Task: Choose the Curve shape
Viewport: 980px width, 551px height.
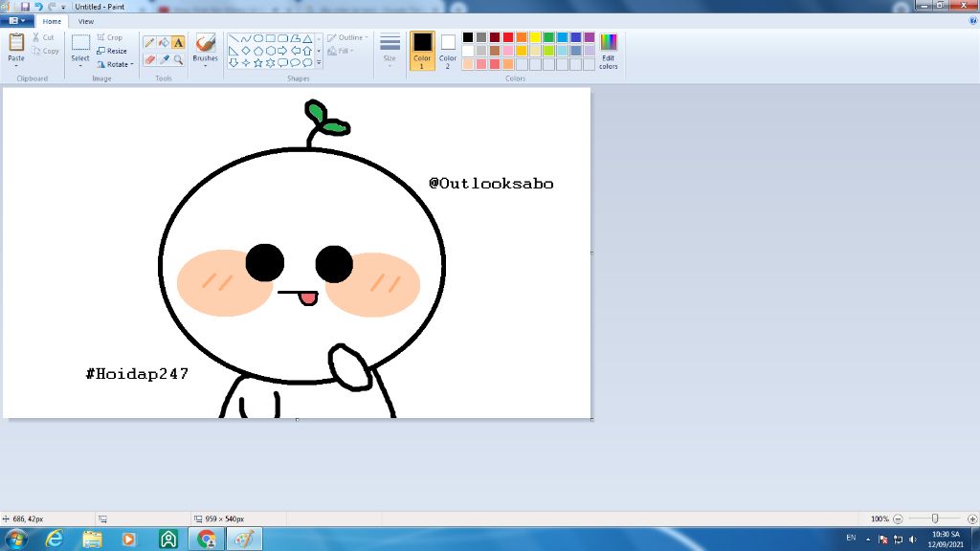Action: (246, 38)
